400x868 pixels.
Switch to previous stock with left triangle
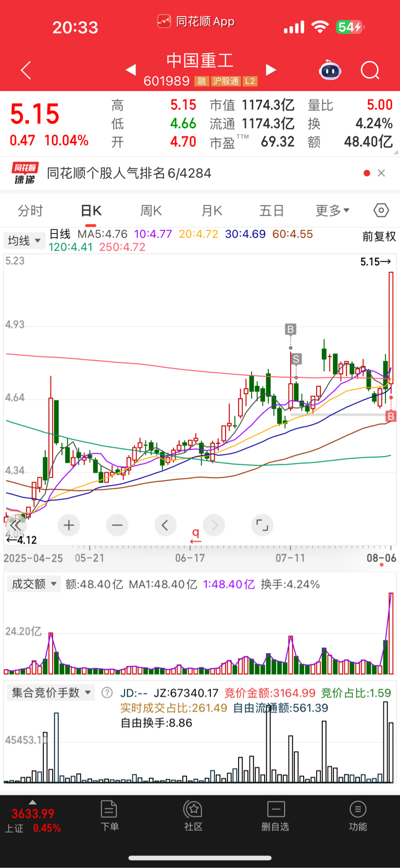point(131,69)
